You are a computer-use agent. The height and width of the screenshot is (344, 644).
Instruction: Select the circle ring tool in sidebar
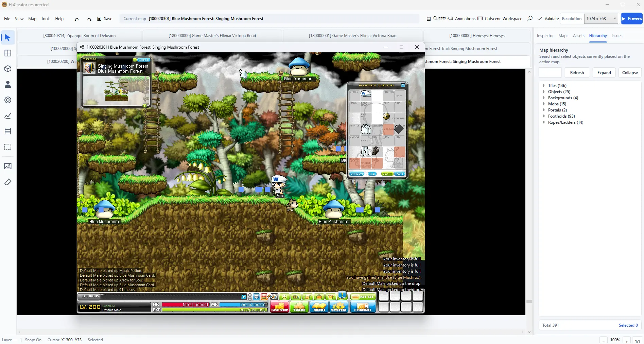click(8, 100)
